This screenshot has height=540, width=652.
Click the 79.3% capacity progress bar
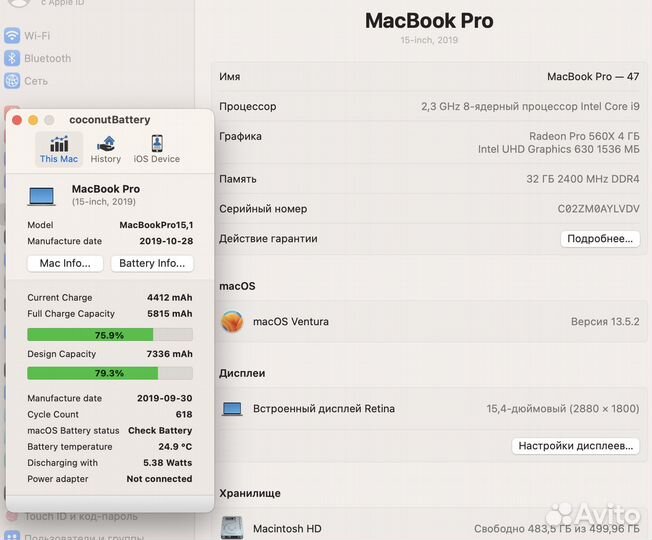pos(110,373)
